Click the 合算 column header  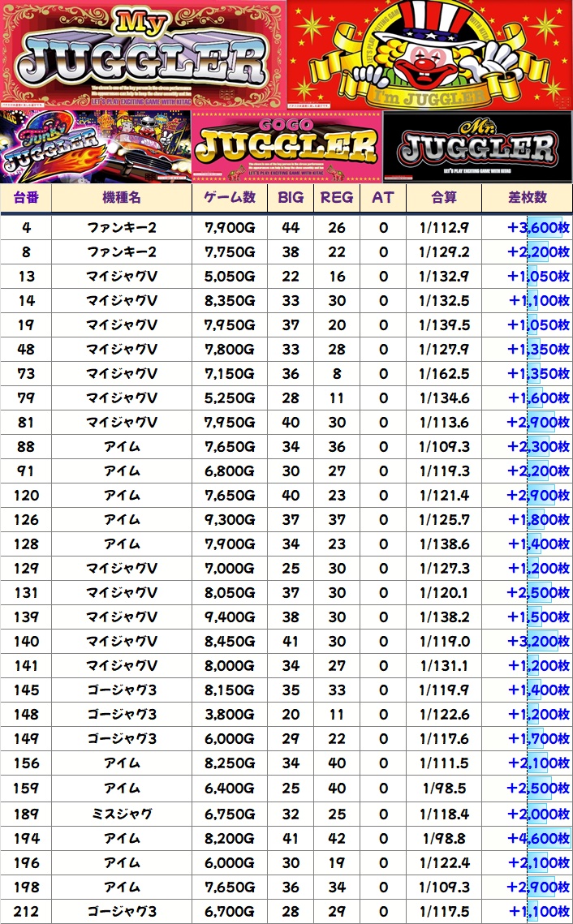pos(444,198)
